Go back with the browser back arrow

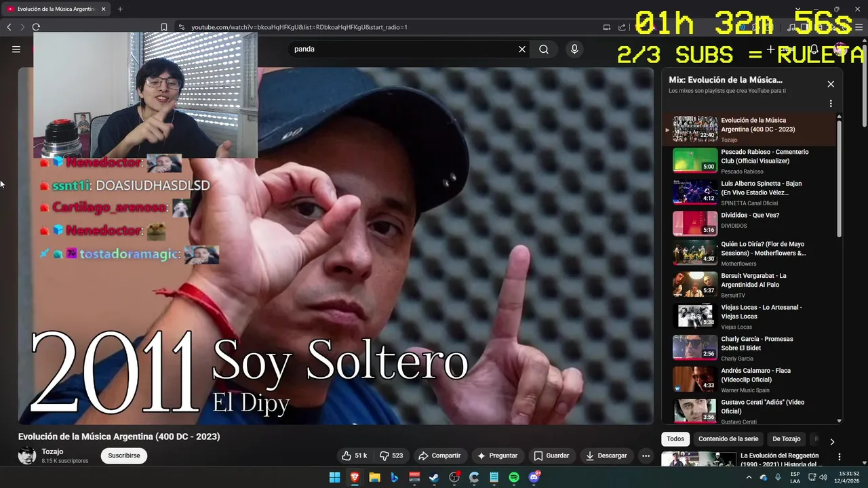(9, 27)
